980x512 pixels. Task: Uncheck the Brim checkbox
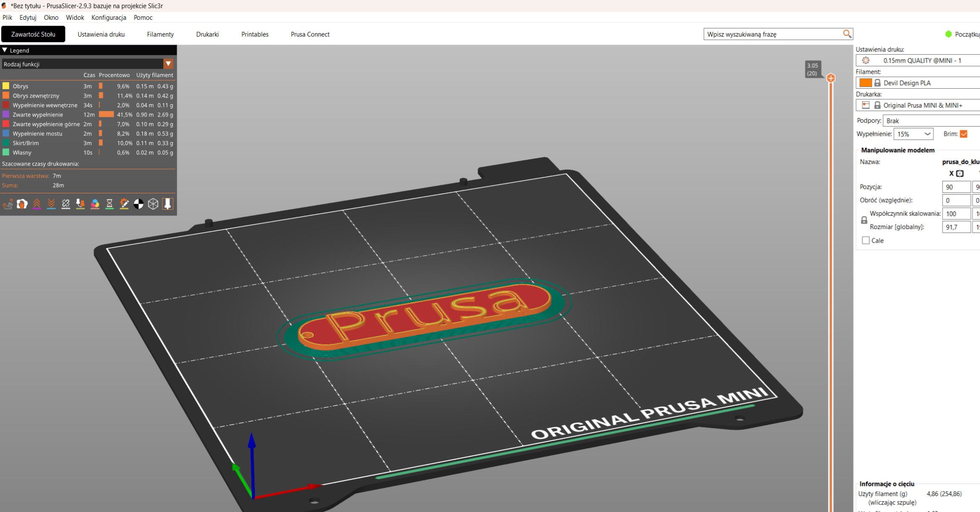[x=964, y=134]
